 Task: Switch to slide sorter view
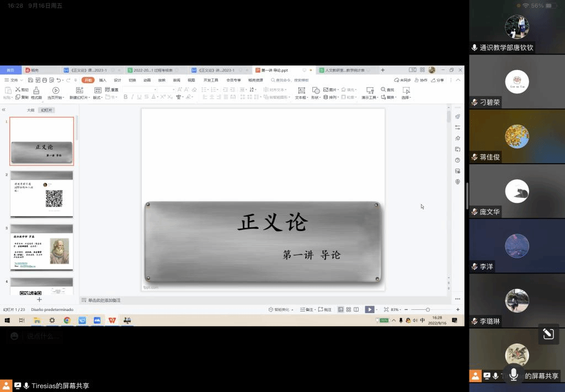coord(348,310)
